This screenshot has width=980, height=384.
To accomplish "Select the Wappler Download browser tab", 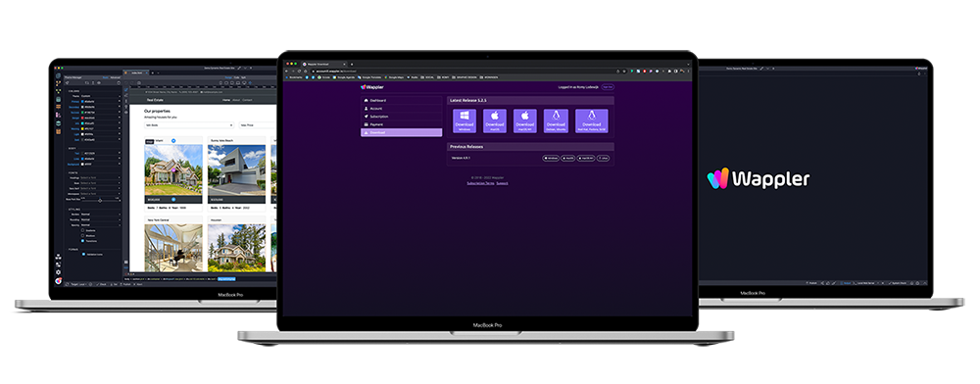I will click(x=323, y=64).
